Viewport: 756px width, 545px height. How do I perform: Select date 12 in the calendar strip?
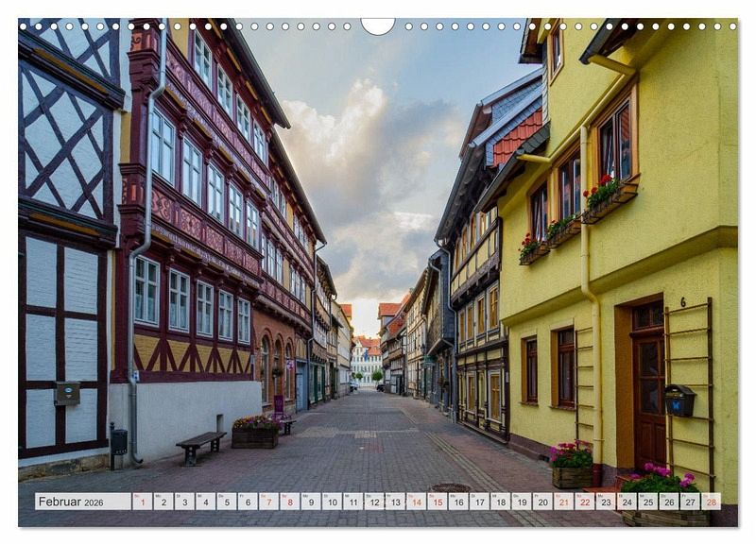coord(374,502)
